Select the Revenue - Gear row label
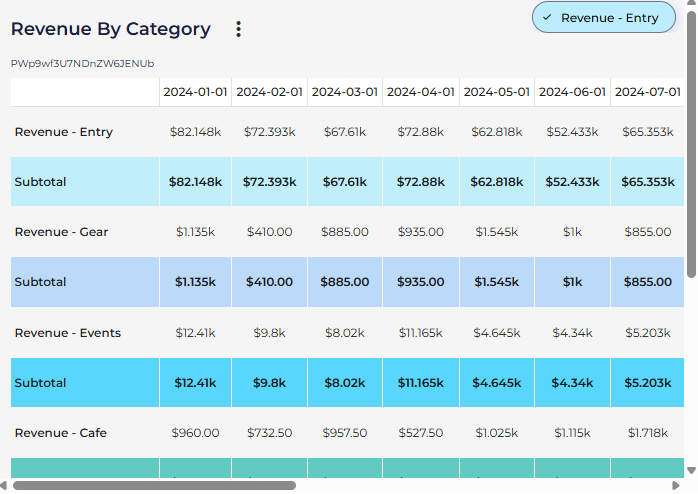698x494 pixels. (x=61, y=232)
